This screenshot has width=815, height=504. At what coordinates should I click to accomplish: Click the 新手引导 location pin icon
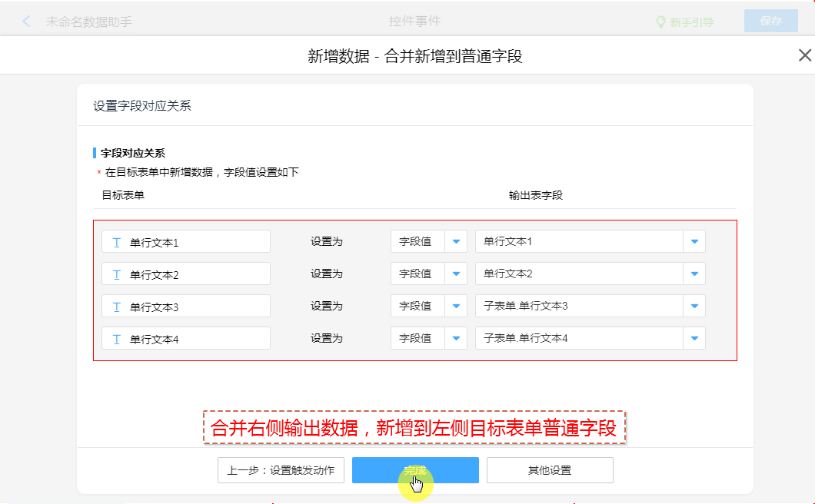click(660, 22)
